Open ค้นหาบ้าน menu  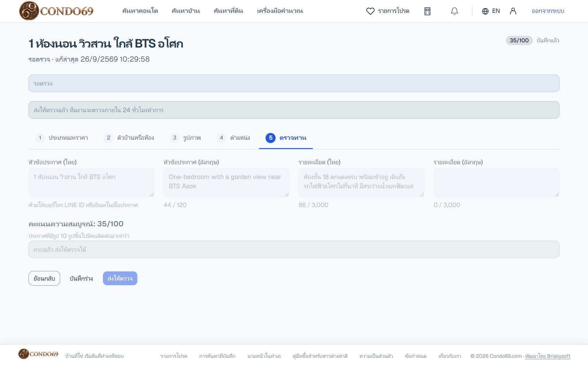tap(186, 11)
